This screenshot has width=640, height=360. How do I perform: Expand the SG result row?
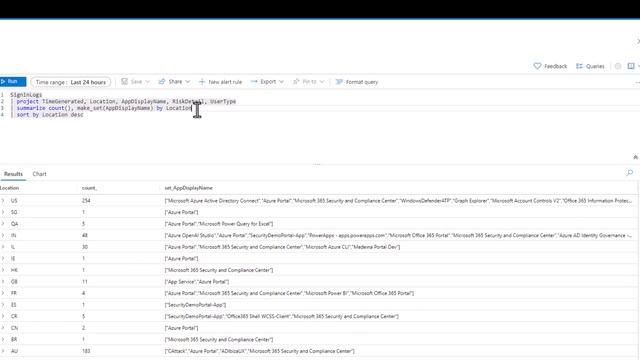(x=3, y=212)
